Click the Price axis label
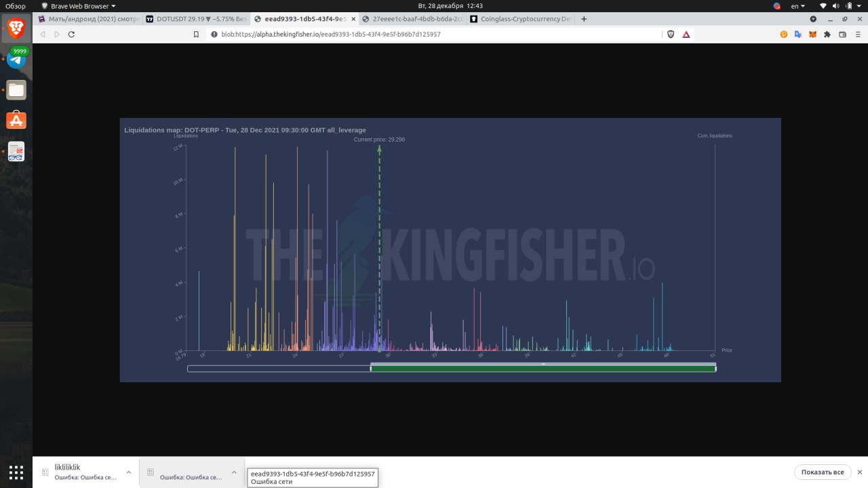868x488 pixels. click(727, 350)
